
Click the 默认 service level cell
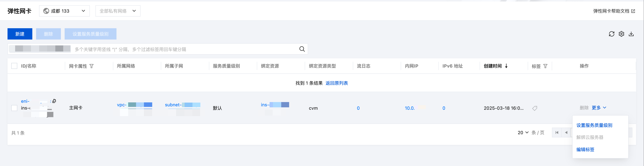pyautogui.click(x=217, y=108)
